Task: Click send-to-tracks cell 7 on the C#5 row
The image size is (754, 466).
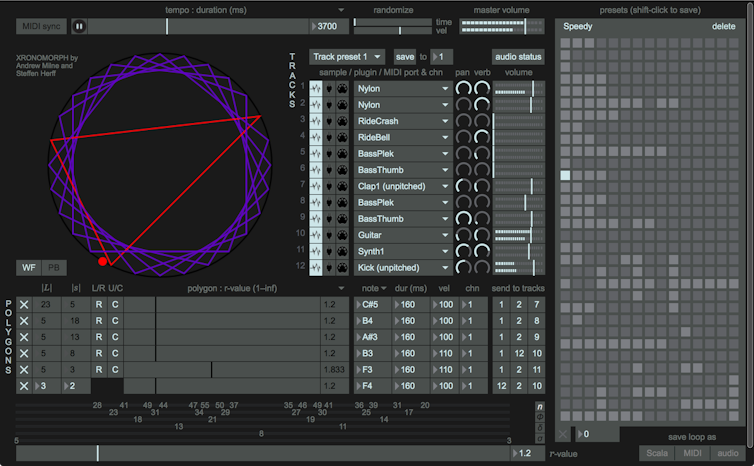Action: click(x=537, y=304)
